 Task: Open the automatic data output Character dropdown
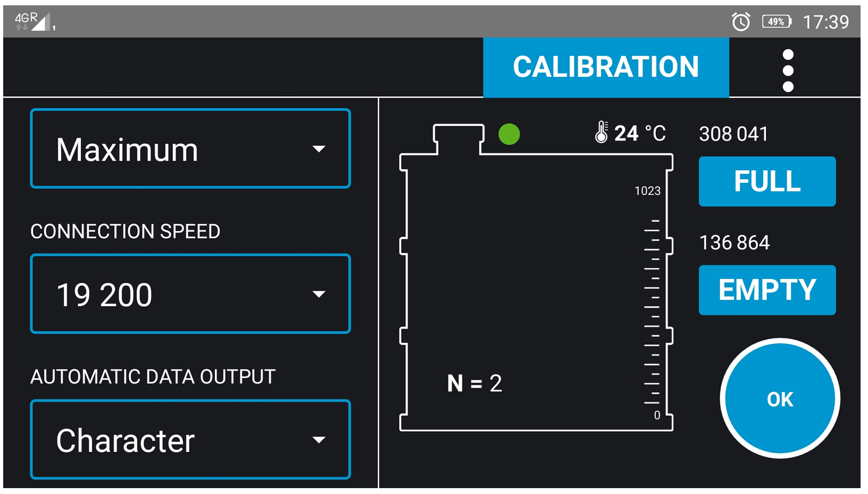click(190, 440)
